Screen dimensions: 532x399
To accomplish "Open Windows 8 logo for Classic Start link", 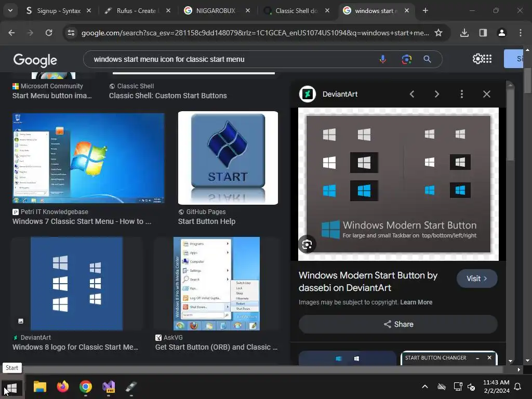I will (75, 347).
